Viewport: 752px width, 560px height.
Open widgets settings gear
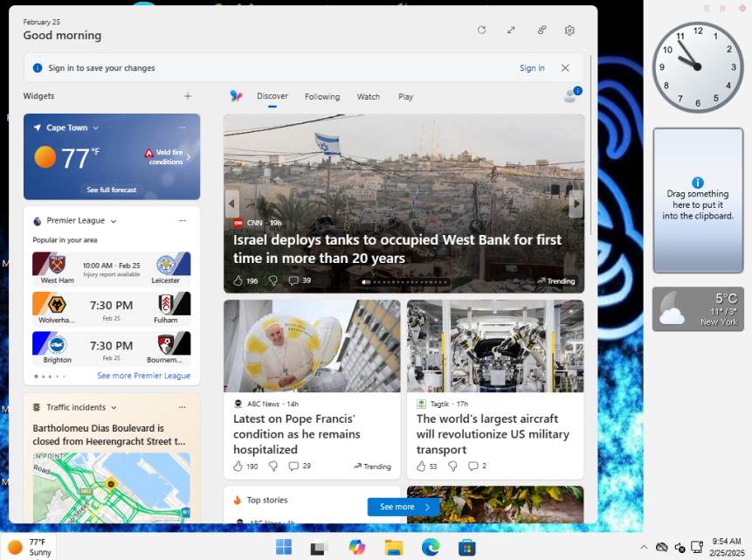click(569, 31)
